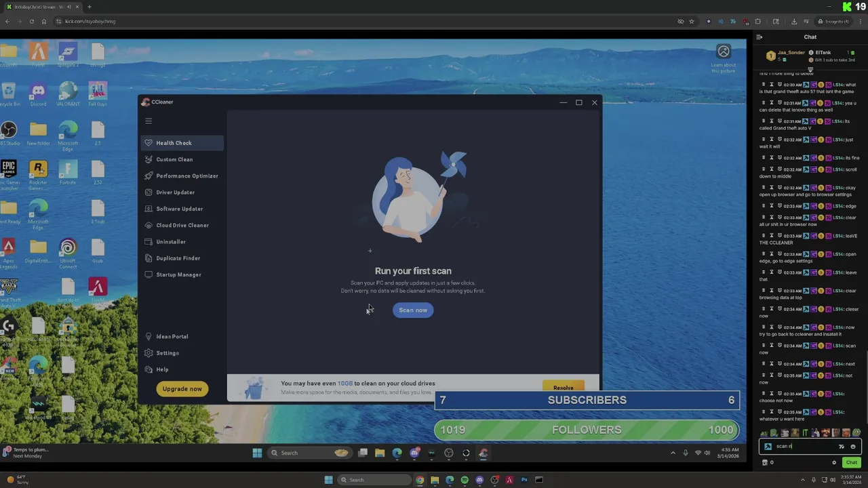Click Learn about this picture icon
Image resolution: width=868 pixels, height=488 pixels.
click(x=724, y=52)
